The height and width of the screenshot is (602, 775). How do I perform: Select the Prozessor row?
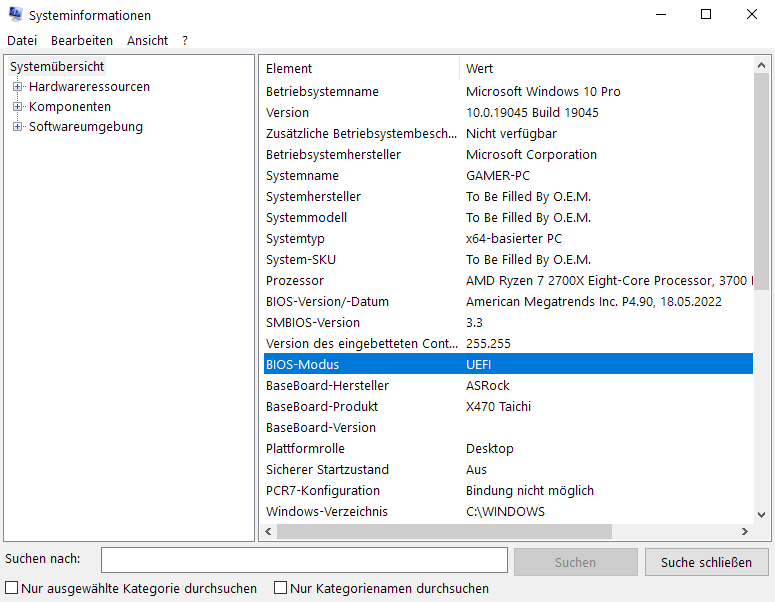pos(508,280)
